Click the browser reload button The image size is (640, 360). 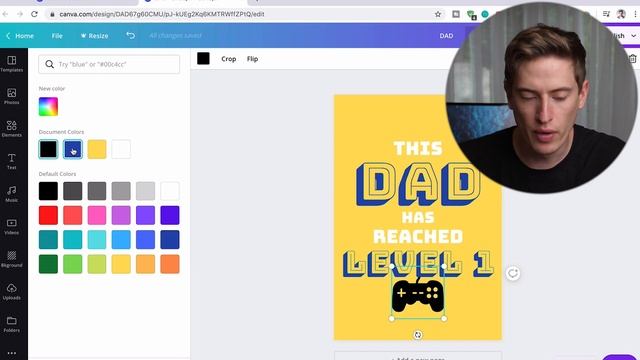pyautogui.click(x=34, y=14)
